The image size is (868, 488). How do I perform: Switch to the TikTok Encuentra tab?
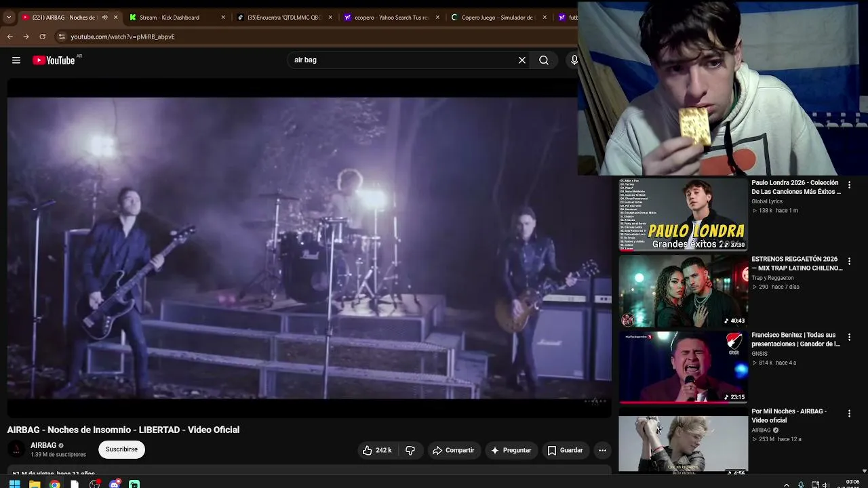[283, 18]
